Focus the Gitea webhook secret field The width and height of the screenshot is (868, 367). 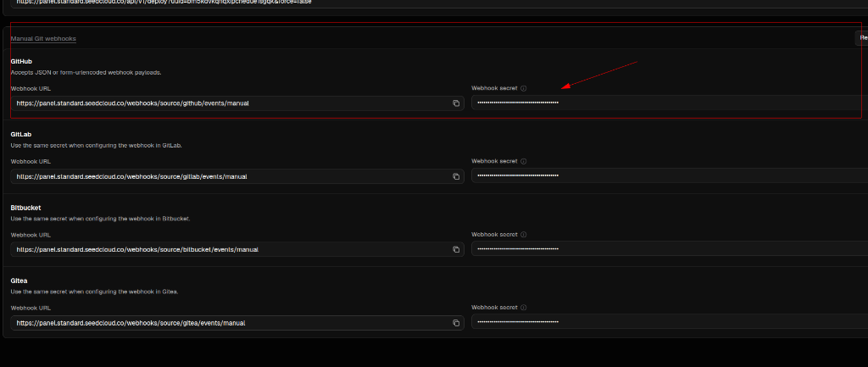click(x=670, y=321)
